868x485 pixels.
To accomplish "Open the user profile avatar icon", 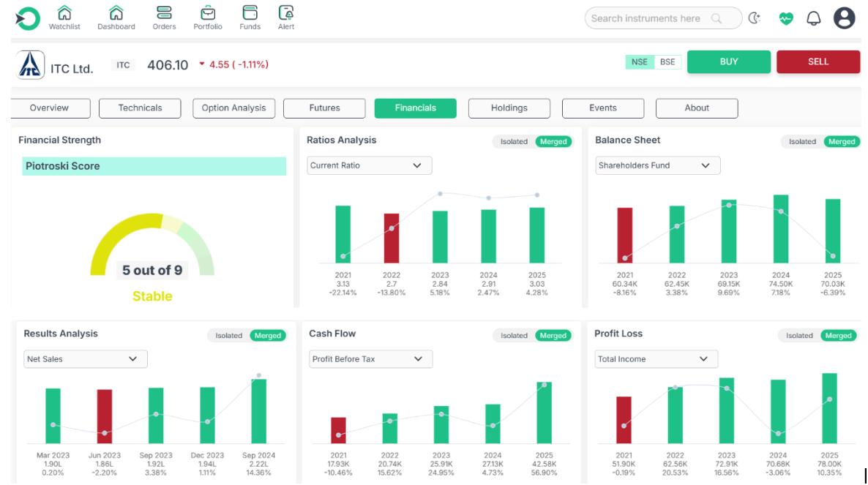I will click(845, 18).
